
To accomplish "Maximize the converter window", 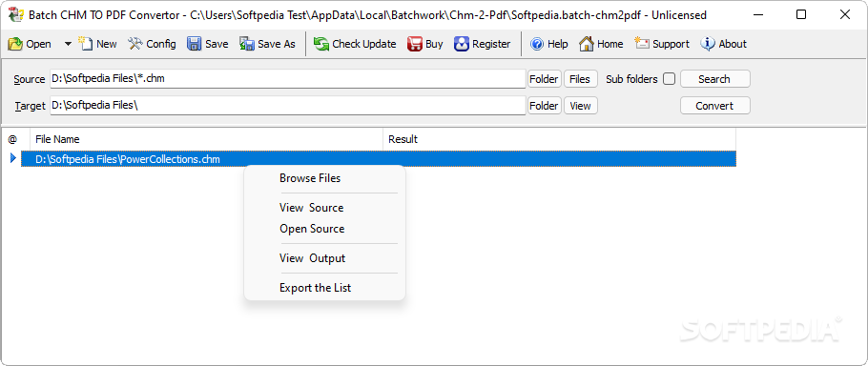I will (801, 15).
